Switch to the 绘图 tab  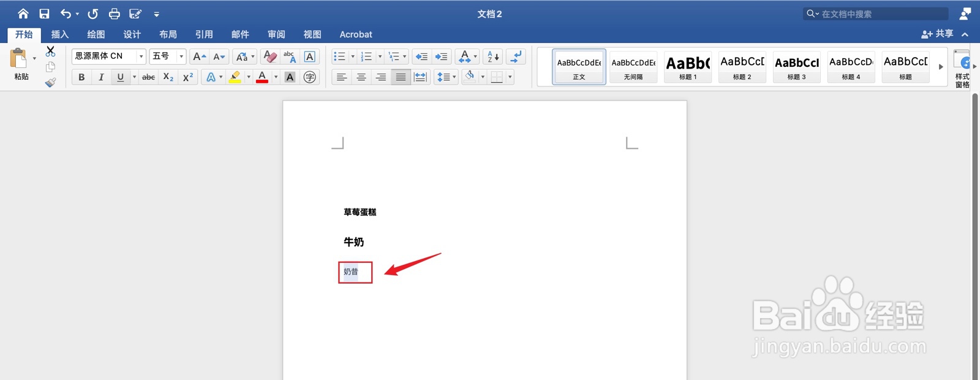tap(96, 34)
